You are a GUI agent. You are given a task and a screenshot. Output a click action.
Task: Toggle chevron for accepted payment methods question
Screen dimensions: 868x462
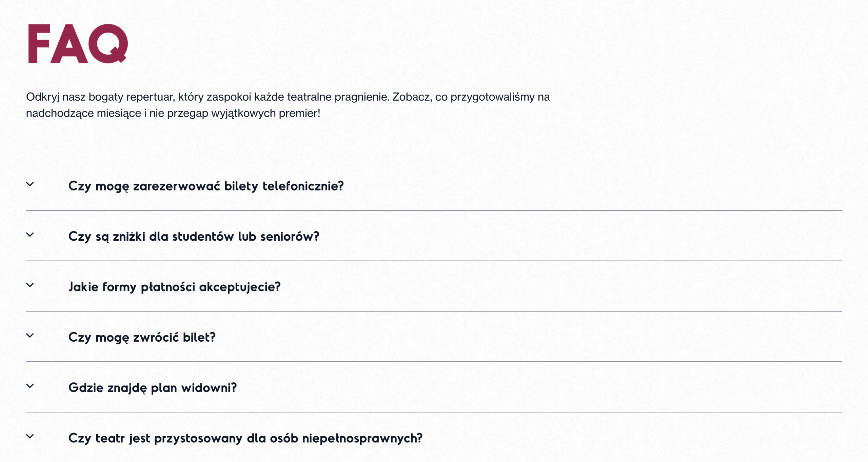click(30, 285)
